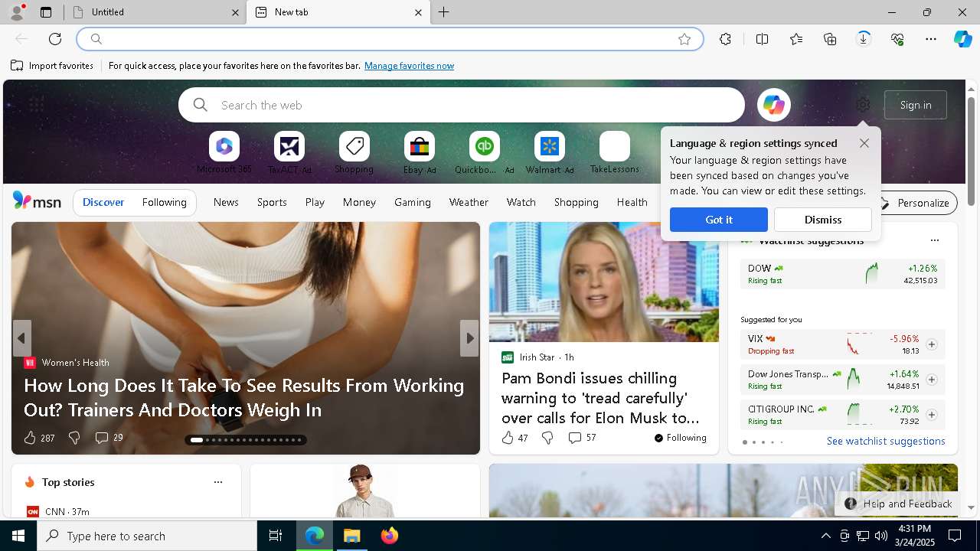Open File Explorer from taskbar
Viewport: 980px width, 551px height.
352,536
